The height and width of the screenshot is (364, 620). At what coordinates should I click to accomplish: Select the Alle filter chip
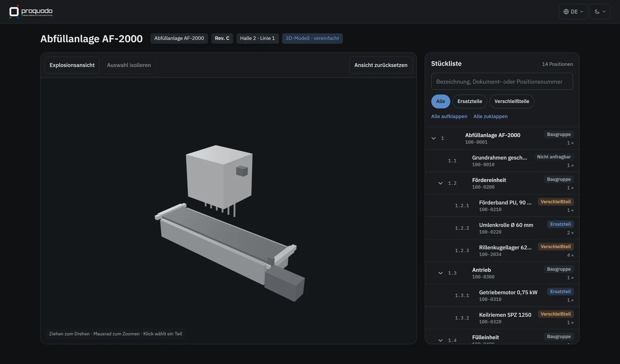click(441, 101)
